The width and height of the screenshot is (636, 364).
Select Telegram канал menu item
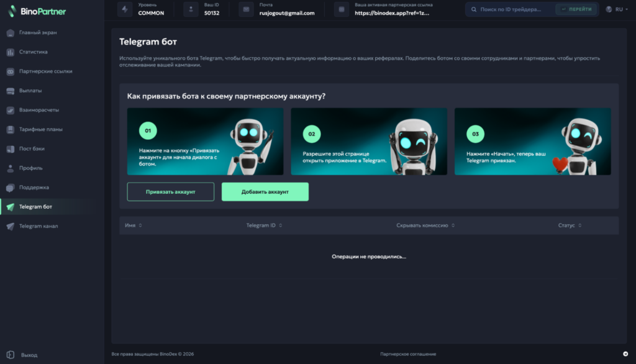click(x=39, y=226)
